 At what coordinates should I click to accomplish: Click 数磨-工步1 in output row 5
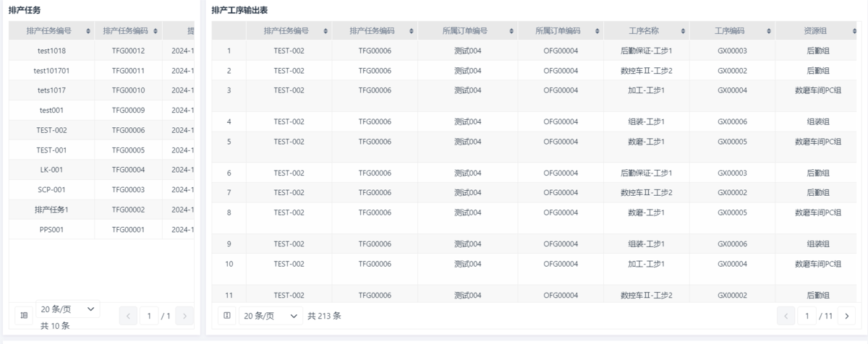click(x=647, y=142)
